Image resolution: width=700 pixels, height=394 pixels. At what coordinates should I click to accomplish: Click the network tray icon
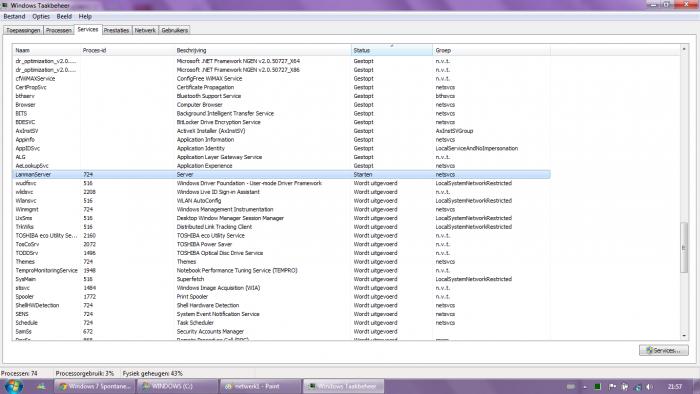click(x=638, y=387)
